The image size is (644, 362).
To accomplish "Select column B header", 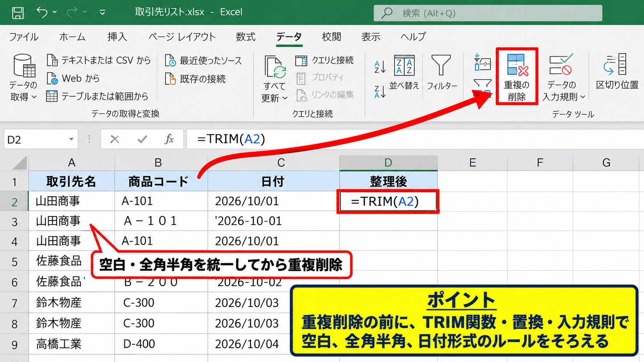I will click(x=161, y=163).
